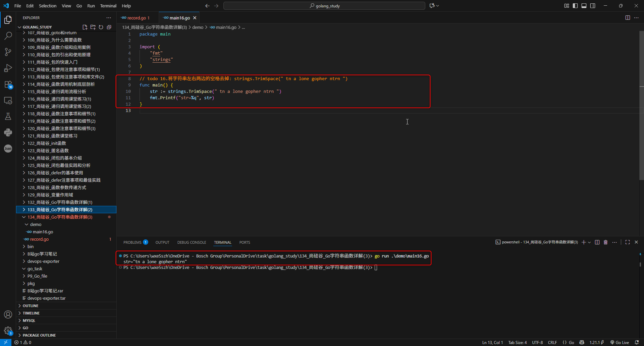The width and height of the screenshot is (644, 346).
Task: Open the Python extension view
Action: pos(8,132)
